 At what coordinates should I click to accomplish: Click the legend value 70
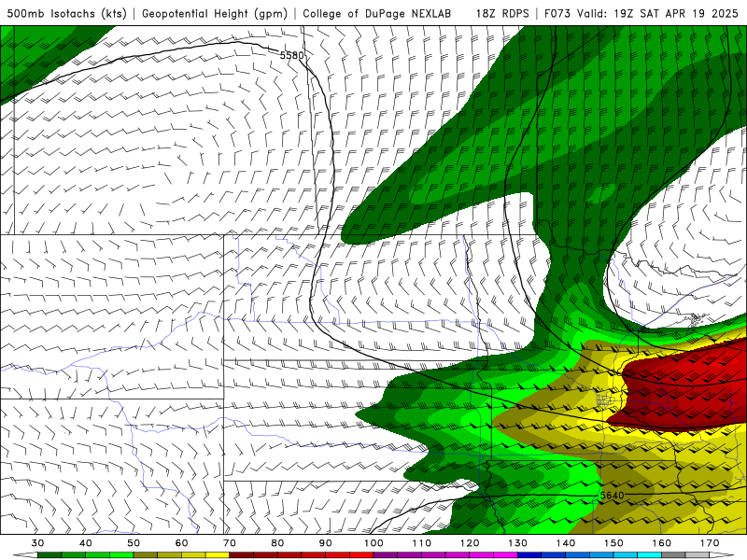point(230,543)
